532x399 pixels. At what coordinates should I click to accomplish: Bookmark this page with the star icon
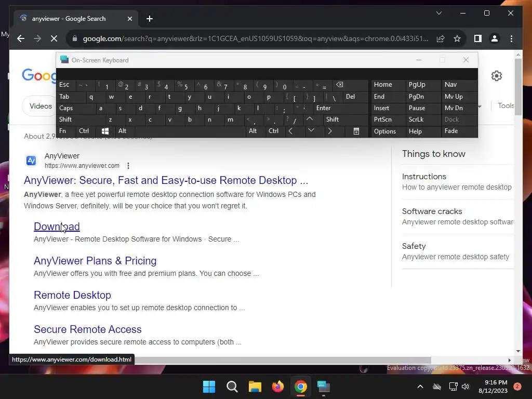pos(457,38)
